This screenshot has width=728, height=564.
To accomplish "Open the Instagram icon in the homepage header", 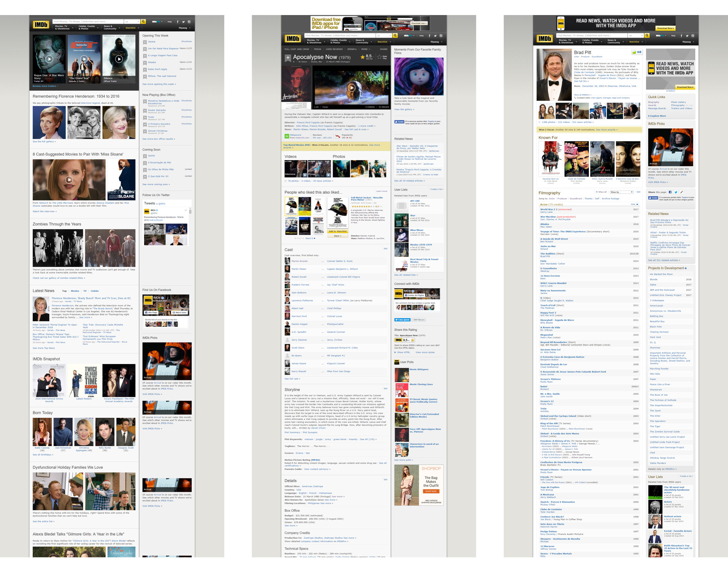I will (x=189, y=22).
